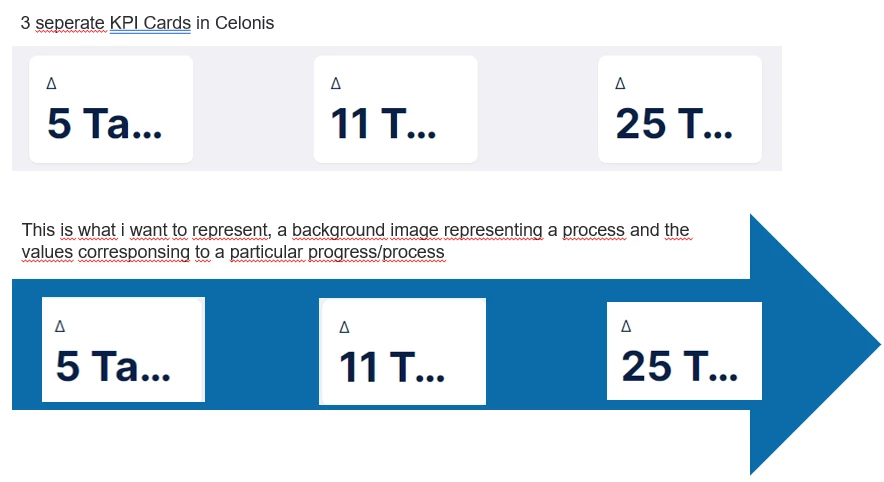Click delta icon on arrow's 5 Ta card
The width and height of the screenshot is (884, 482).
[60, 326]
